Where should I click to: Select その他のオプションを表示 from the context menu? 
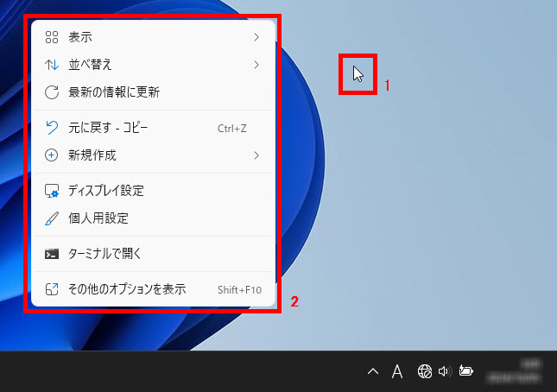tap(127, 289)
